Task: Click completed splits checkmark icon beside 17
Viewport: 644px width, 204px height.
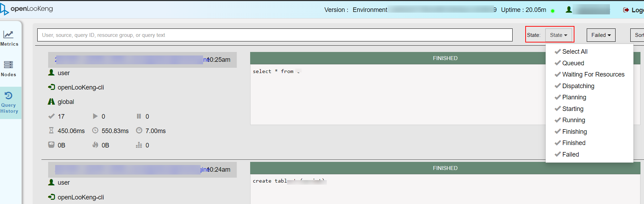Action: (x=51, y=116)
